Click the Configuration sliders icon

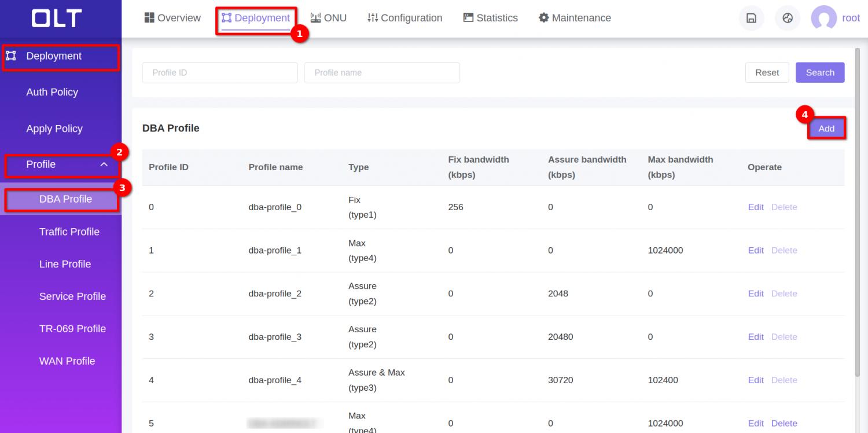[x=373, y=18]
